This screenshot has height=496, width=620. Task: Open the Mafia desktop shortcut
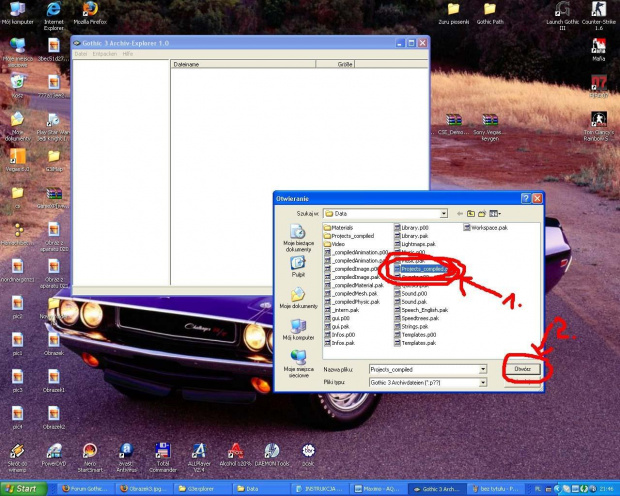599,49
